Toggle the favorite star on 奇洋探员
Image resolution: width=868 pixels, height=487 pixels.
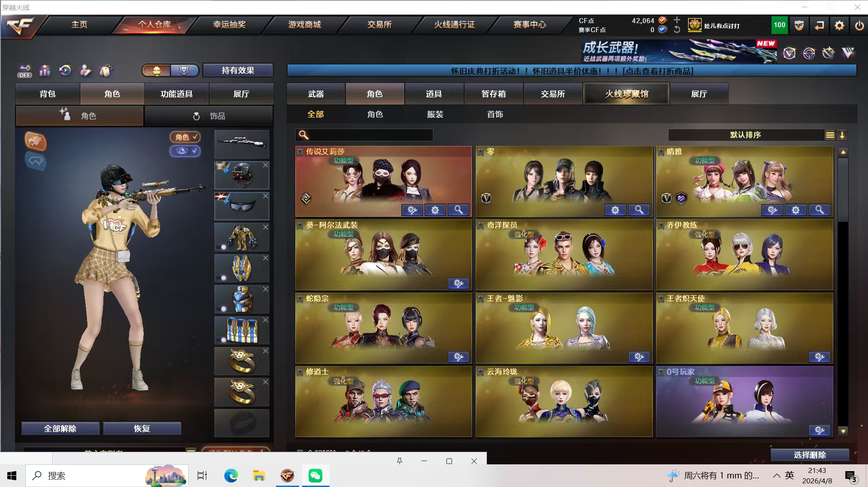[x=480, y=225]
